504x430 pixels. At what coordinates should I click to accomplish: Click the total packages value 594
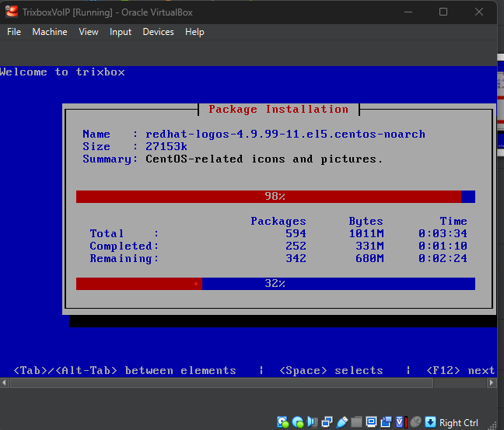(x=296, y=233)
